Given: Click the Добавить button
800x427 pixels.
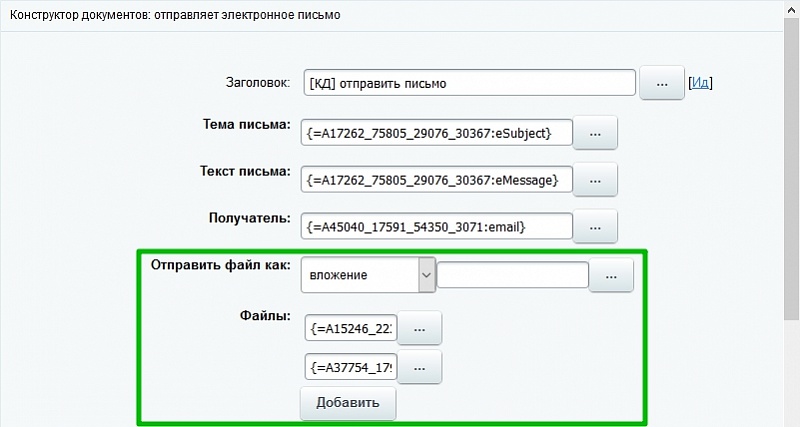Looking at the screenshot, I should 348,403.
